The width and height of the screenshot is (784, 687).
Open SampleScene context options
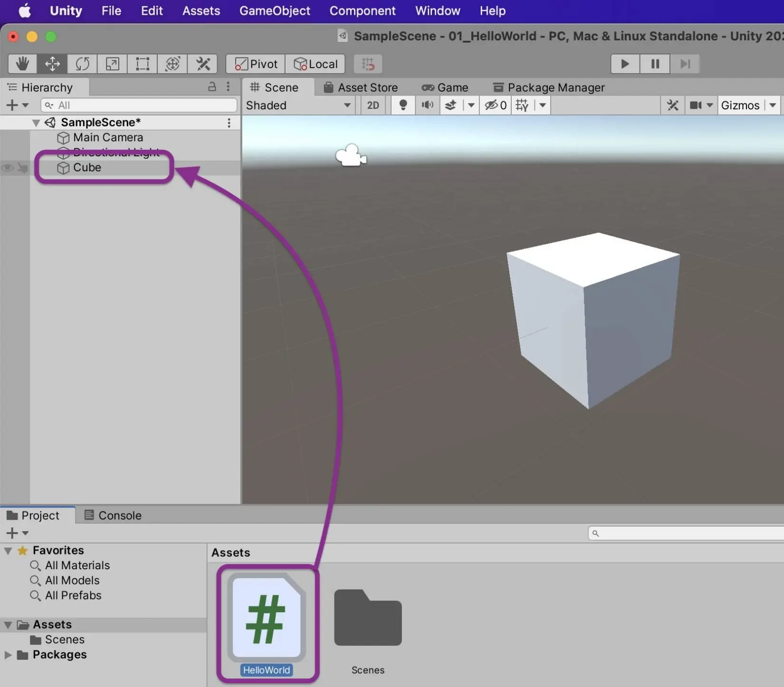[x=229, y=123]
